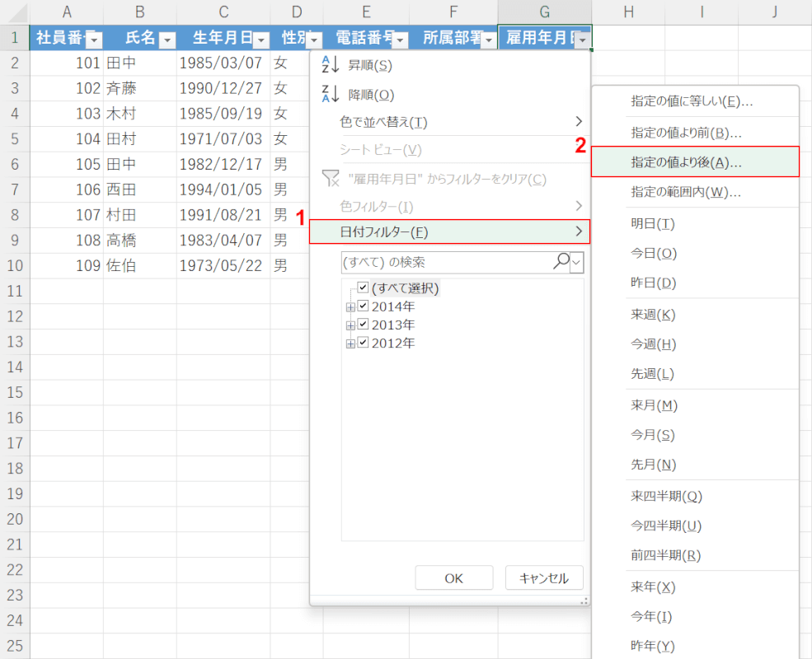Expand the 2014年 tree node
Image resolution: width=812 pixels, height=659 pixels.
[350, 307]
